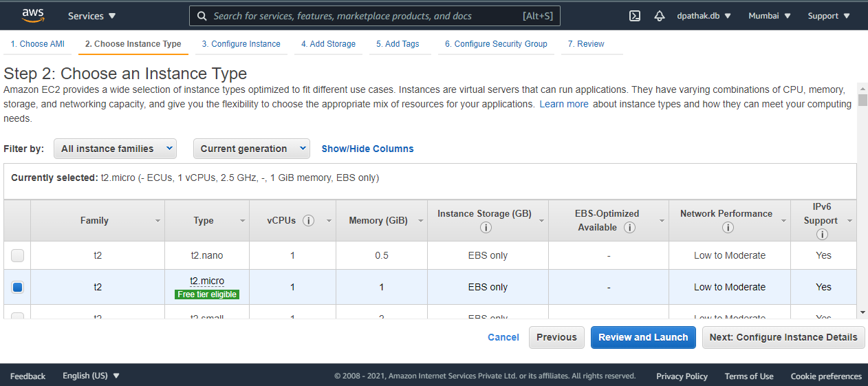Open the notifications bell icon
This screenshot has height=386, width=868.
659,16
